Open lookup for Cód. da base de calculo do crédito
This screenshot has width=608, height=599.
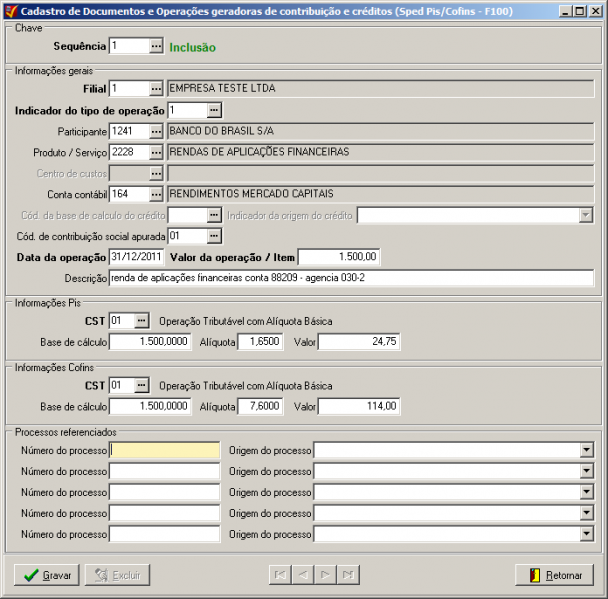pyautogui.click(x=214, y=215)
